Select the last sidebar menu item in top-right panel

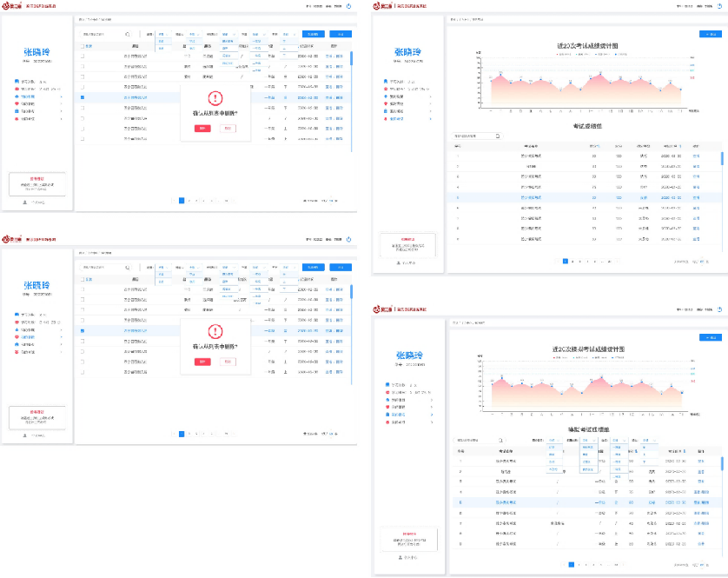(396, 118)
